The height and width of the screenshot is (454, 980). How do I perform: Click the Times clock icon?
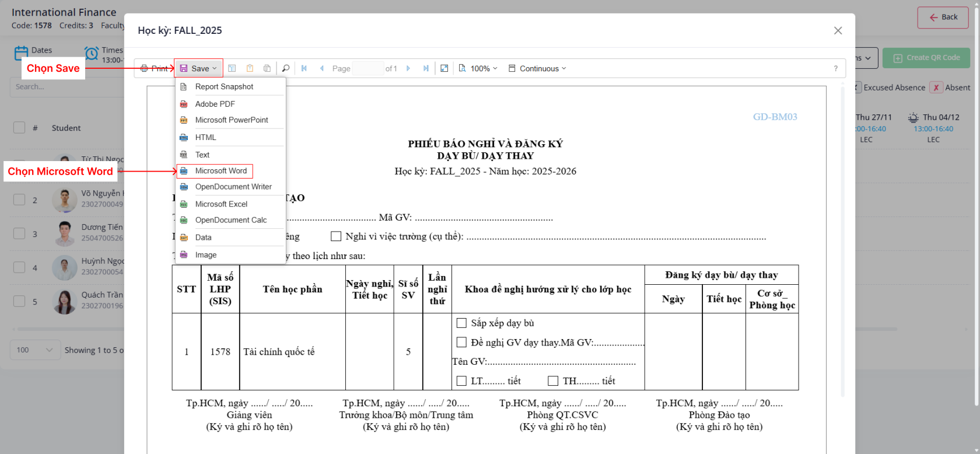(x=92, y=53)
